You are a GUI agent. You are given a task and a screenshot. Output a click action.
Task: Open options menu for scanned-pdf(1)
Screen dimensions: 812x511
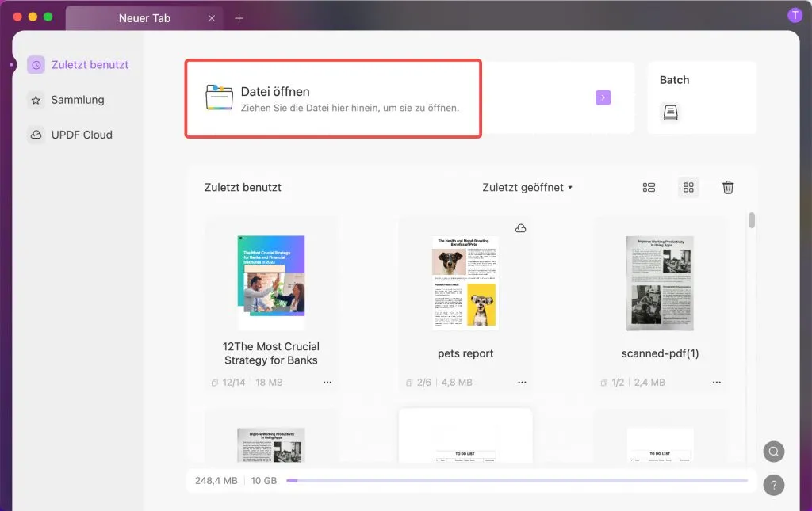(x=716, y=382)
